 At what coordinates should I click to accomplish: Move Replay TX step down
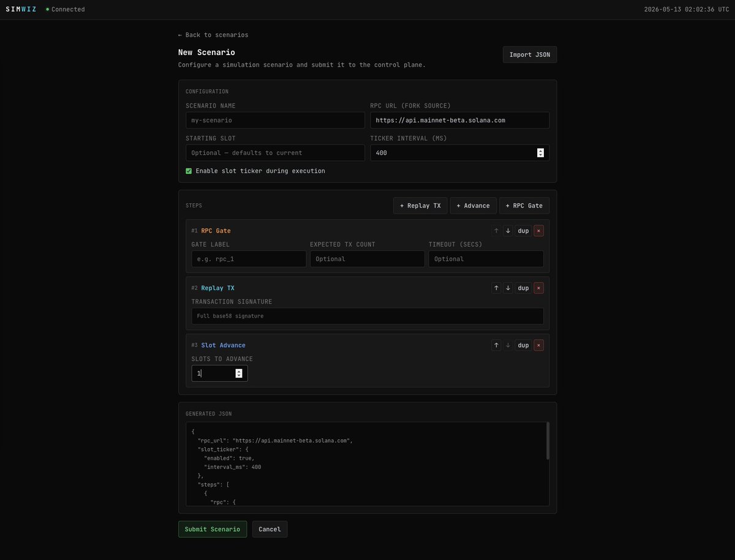point(508,288)
